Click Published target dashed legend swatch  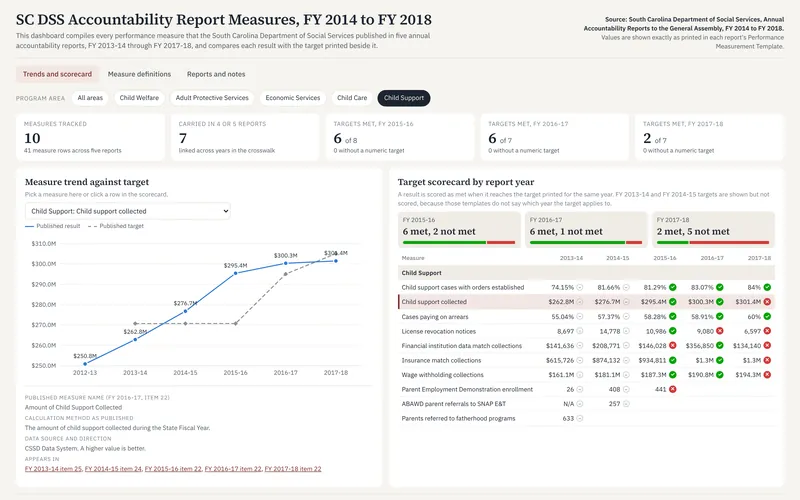[92, 226]
